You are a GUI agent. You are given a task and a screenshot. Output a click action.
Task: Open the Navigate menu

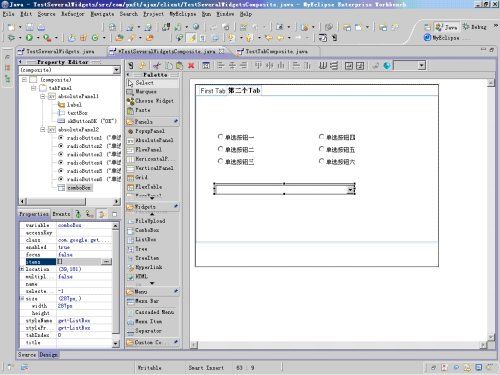[x=102, y=14]
